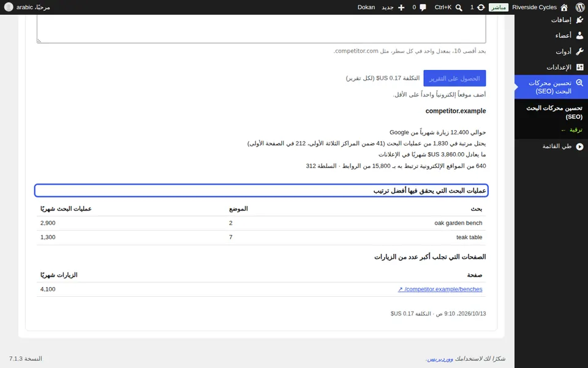Click the $US 3,860.00 ads equivalent line
The width and height of the screenshot is (588, 368).
[432, 155]
